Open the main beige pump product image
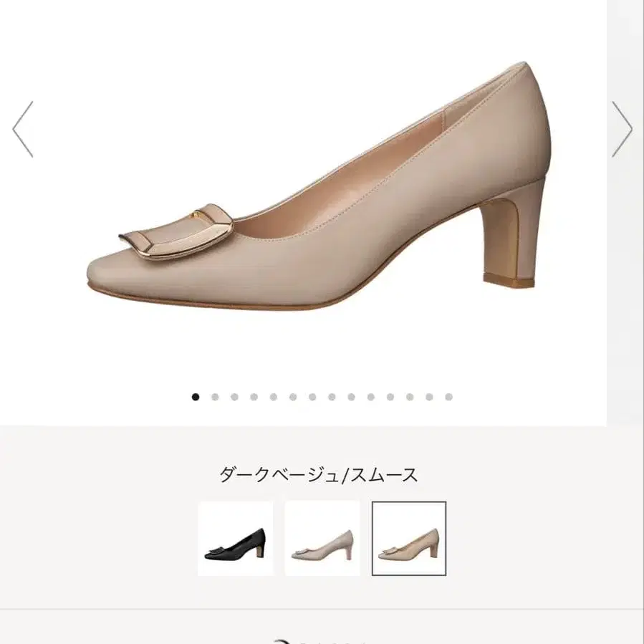The image size is (644, 644). (x=319, y=186)
